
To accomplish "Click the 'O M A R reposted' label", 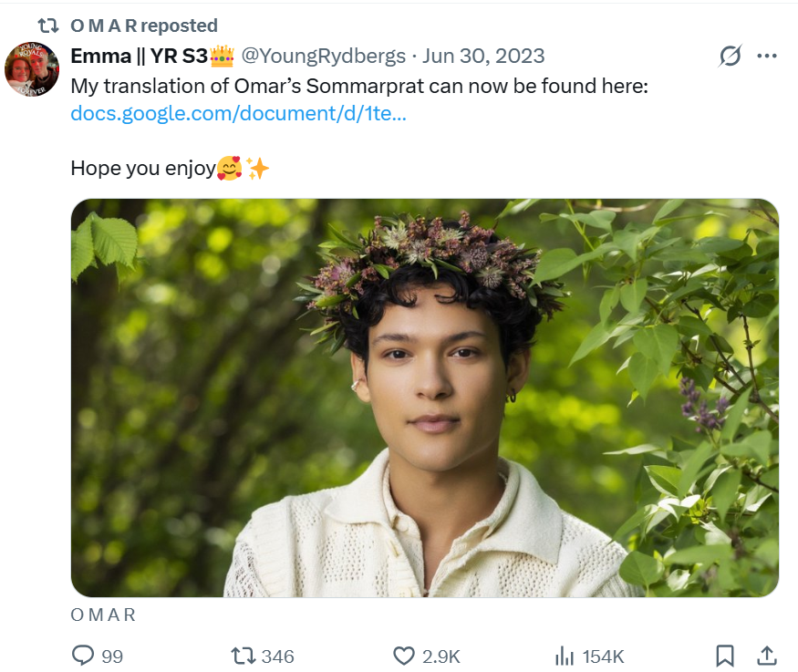I will pyautogui.click(x=144, y=26).
